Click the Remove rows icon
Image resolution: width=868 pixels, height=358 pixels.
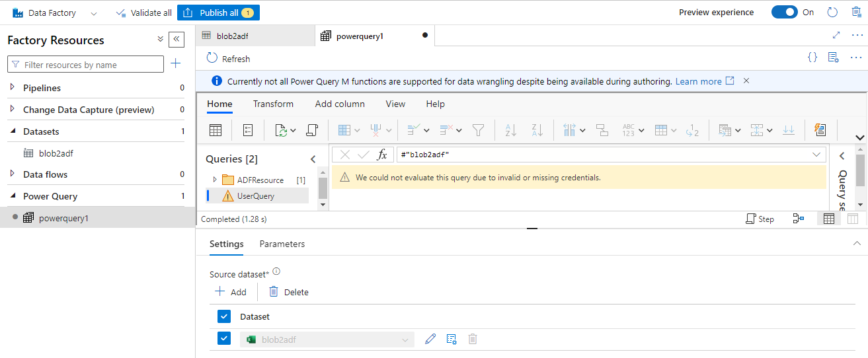pos(446,130)
